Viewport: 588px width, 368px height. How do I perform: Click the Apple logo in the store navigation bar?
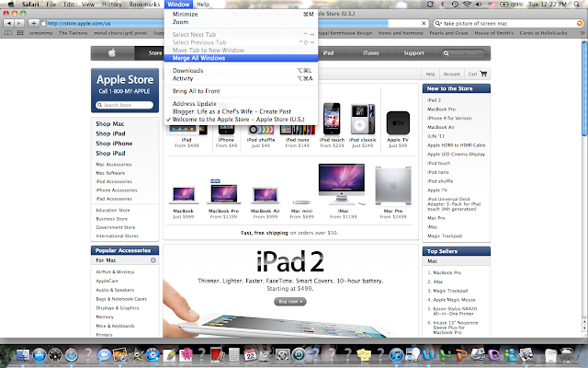point(112,53)
